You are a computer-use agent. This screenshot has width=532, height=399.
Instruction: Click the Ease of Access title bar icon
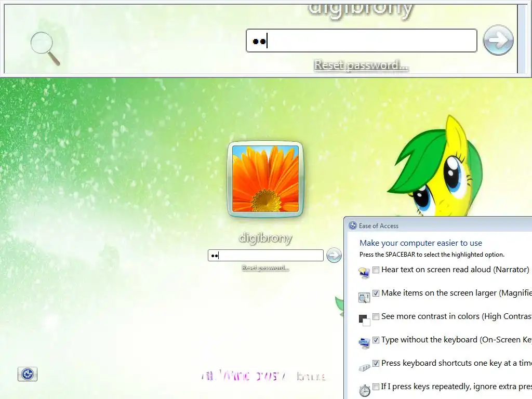pyautogui.click(x=353, y=225)
